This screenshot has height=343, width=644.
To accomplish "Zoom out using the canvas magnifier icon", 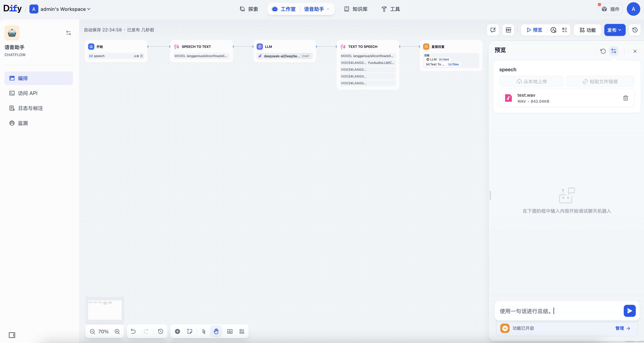I will pos(92,332).
